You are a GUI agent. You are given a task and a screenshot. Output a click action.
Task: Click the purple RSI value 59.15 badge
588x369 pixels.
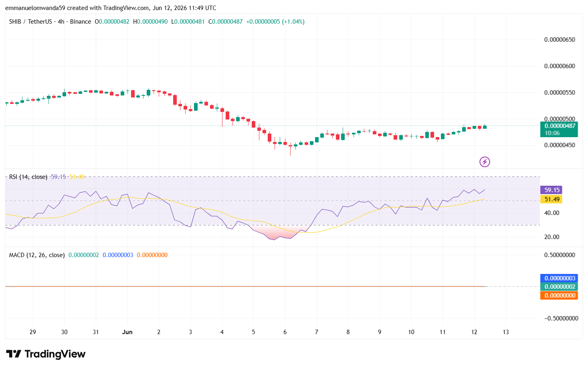551,190
